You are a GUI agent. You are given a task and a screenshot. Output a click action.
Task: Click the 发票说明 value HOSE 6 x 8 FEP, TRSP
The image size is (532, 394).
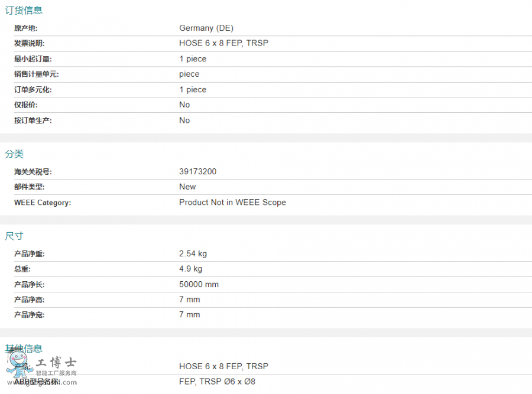[223, 43]
